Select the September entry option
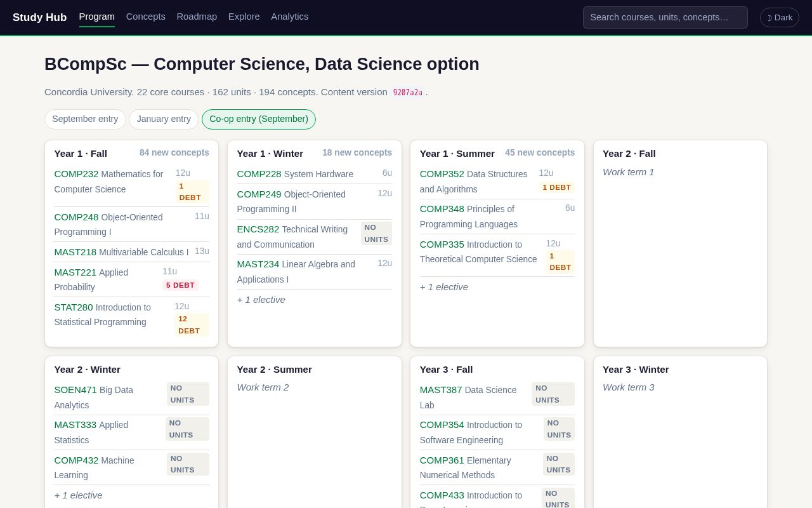The image size is (812, 508). coord(85,119)
